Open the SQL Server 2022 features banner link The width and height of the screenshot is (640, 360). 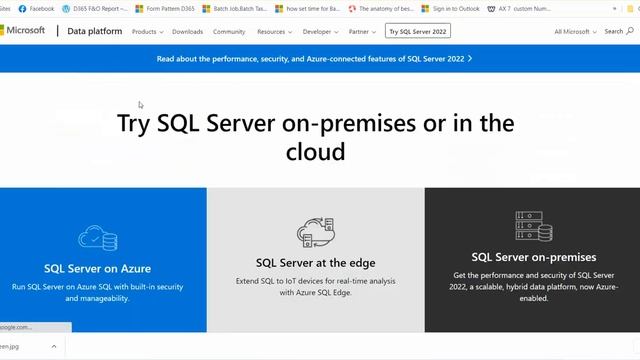(314, 59)
